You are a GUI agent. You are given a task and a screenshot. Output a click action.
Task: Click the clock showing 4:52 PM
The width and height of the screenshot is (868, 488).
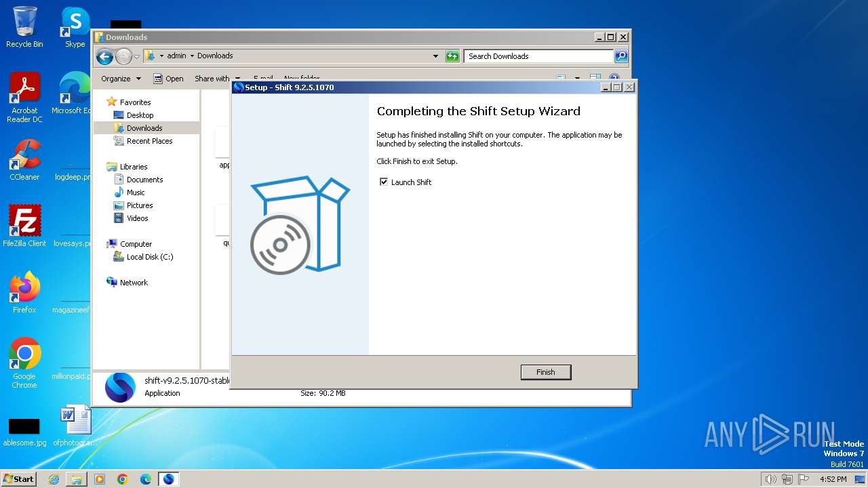(x=833, y=479)
